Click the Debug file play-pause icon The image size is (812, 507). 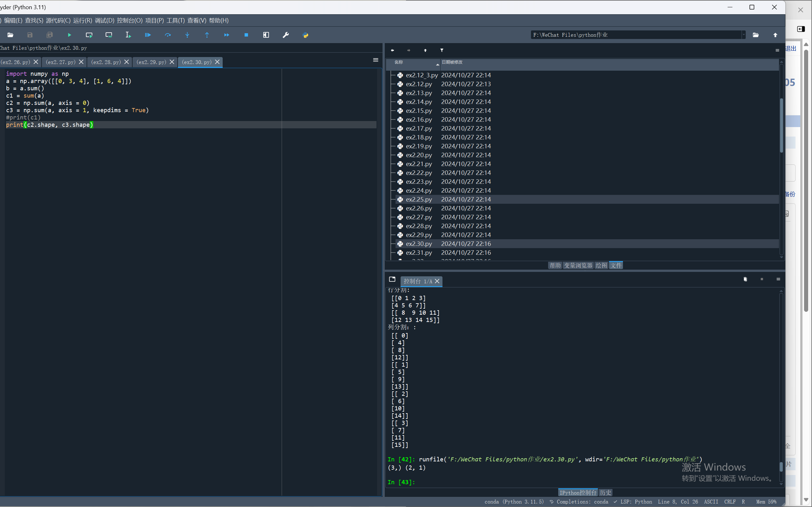[147, 35]
